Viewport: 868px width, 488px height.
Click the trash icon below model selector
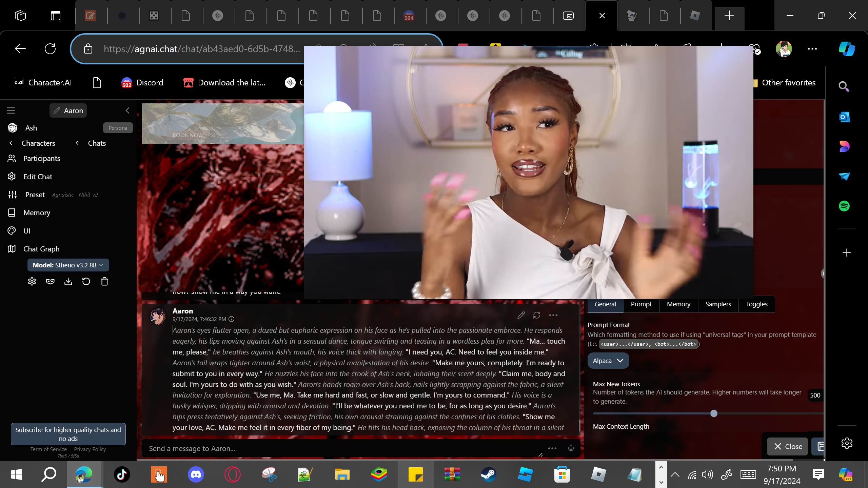[x=104, y=282]
